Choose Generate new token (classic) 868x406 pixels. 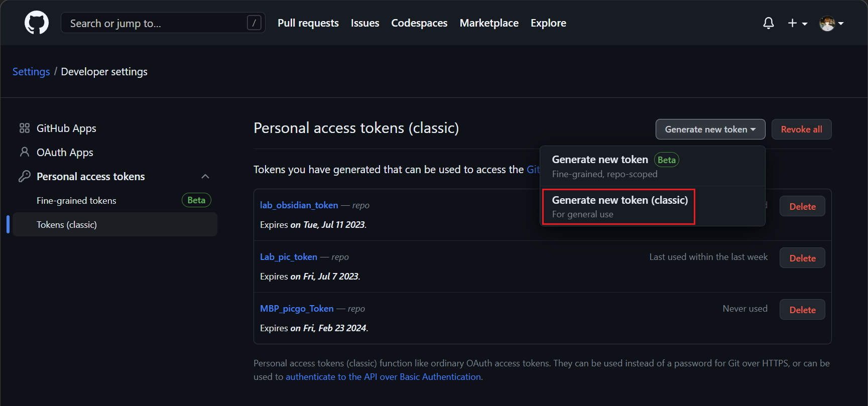[619, 207]
